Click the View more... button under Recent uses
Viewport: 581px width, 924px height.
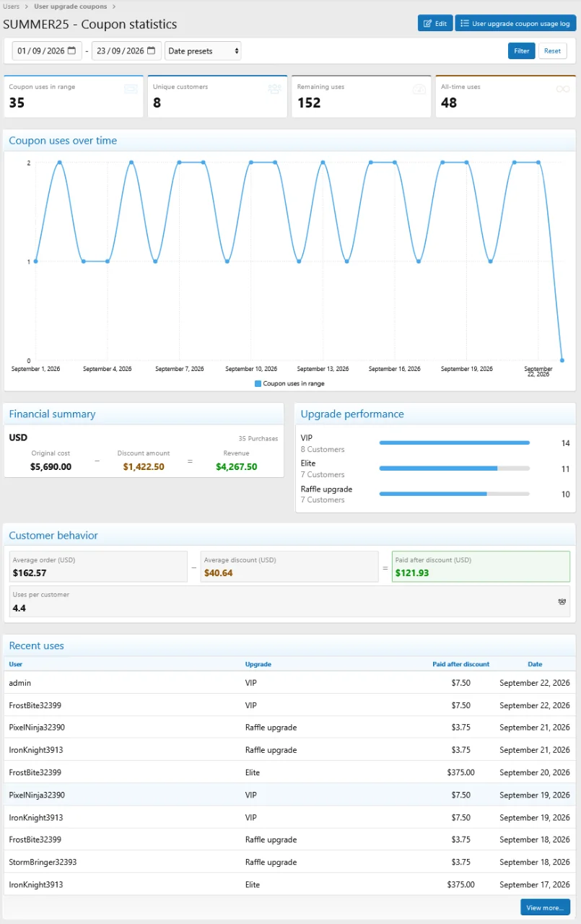(x=546, y=907)
